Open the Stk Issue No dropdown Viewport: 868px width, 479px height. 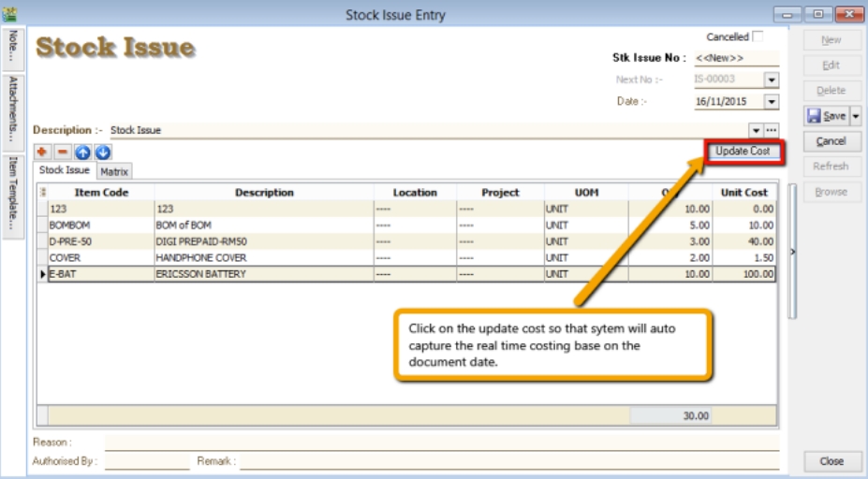tap(772, 58)
